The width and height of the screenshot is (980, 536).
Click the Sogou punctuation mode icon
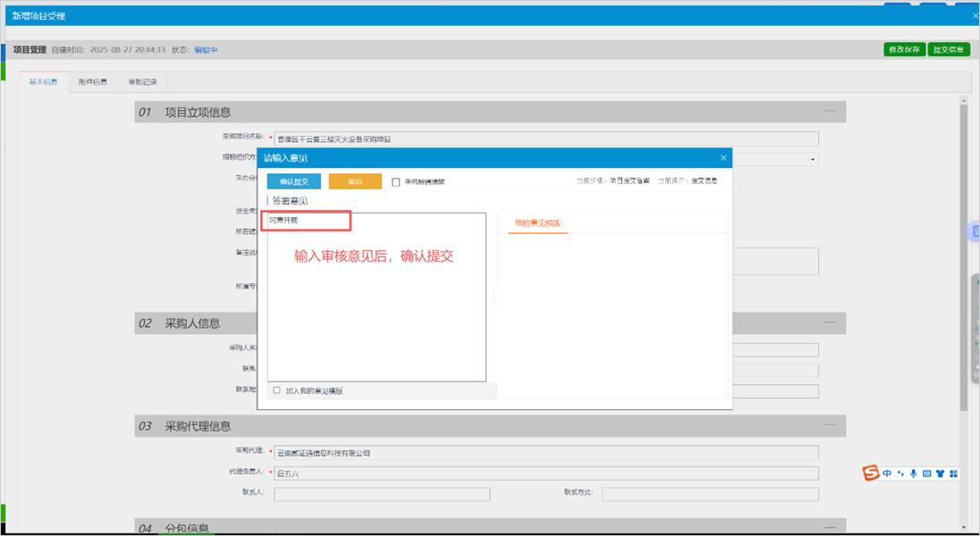click(900, 473)
